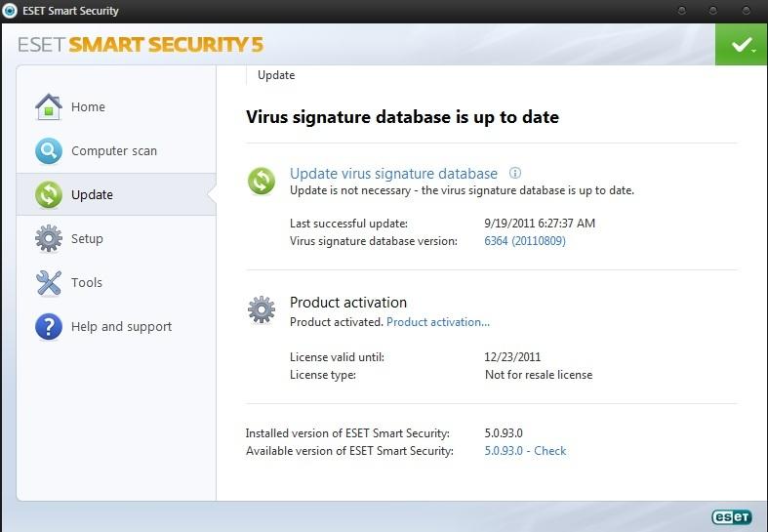
Task: Click the Tools wrench icon
Action: click(x=49, y=283)
